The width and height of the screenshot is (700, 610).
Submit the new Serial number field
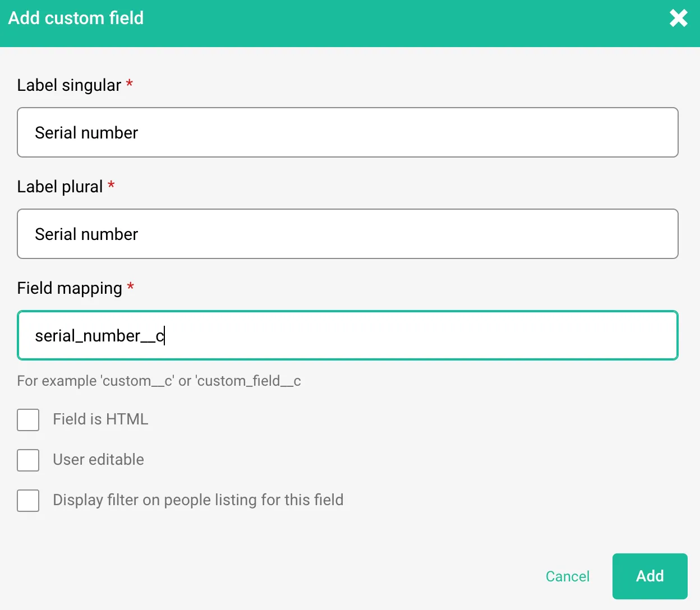click(x=650, y=576)
